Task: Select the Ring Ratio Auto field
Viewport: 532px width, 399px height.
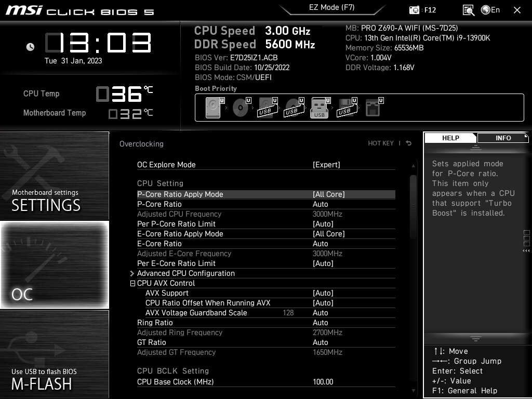Action: pyautogui.click(x=266, y=323)
